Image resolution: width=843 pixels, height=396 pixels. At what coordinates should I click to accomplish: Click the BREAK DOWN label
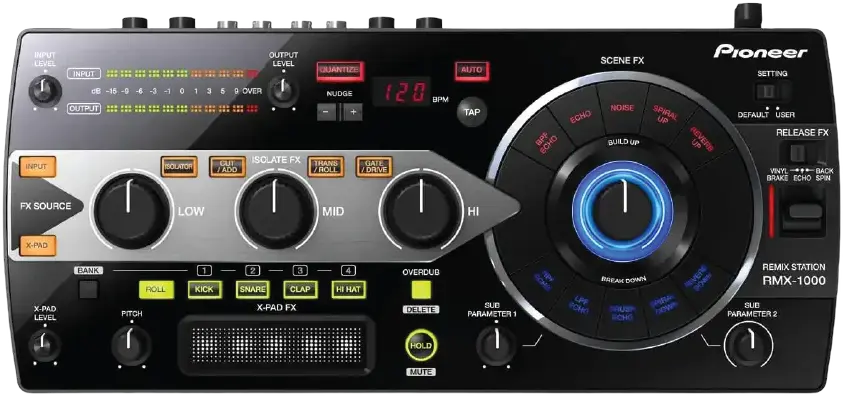pyautogui.click(x=623, y=279)
